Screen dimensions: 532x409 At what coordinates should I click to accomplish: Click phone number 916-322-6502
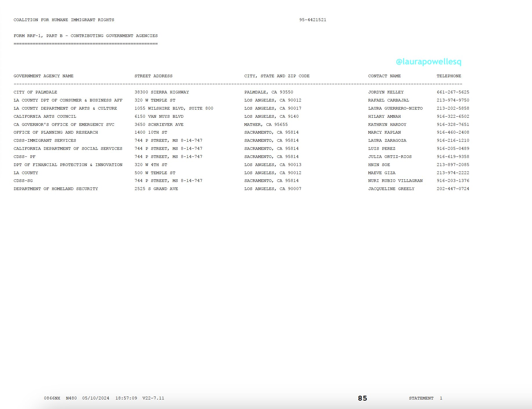[x=453, y=117]
